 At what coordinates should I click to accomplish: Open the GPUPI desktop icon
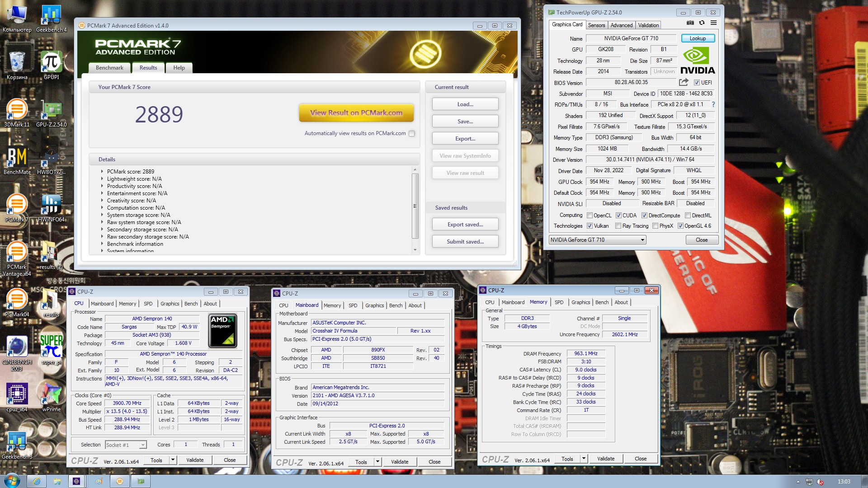[51, 66]
